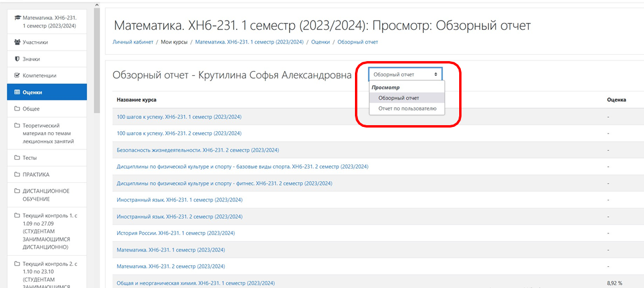Click the Просмотр dropdown group heading
The image size is (644, 288).
click(386, 88)
